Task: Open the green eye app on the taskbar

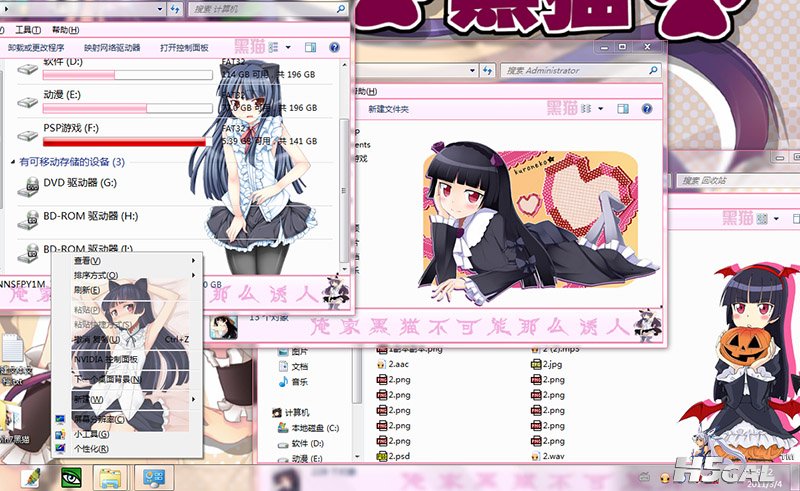Action: pyautogui.click(x=71, y=478)
